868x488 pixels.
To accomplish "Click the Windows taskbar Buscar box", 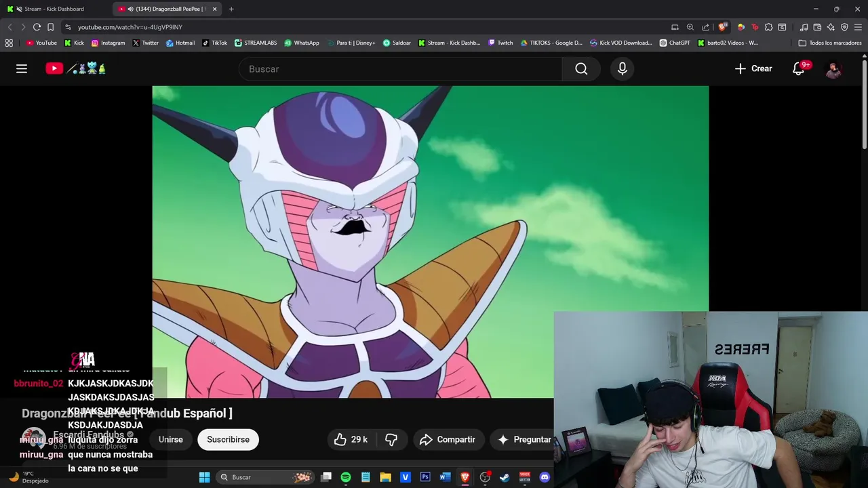I will coord(265,477).
